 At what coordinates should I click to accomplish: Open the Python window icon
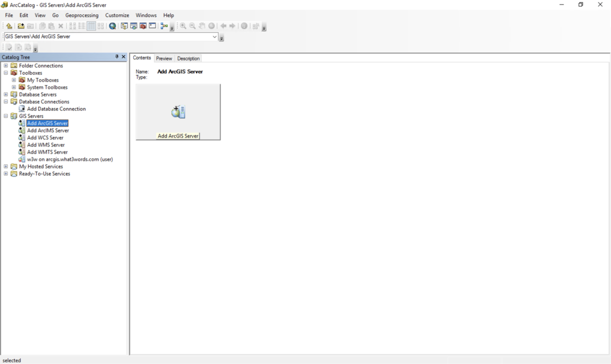[x=152, y=26]
